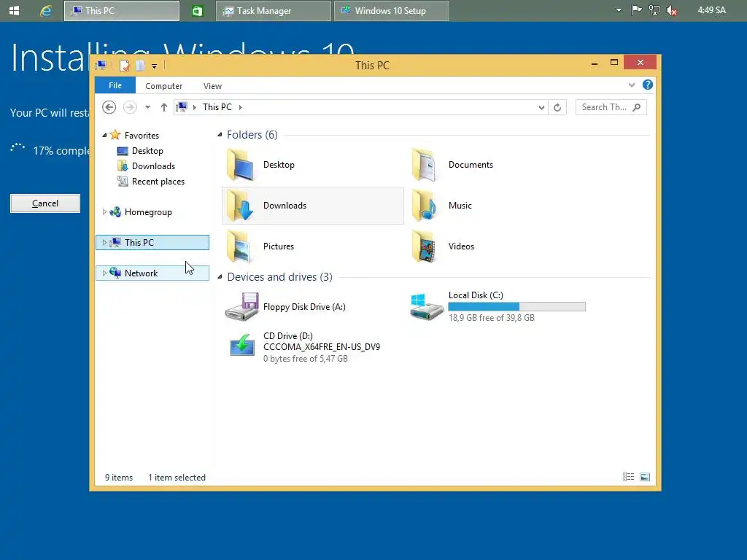
Task: Collapse the Favorites tree node
Action: coord(104,135)
